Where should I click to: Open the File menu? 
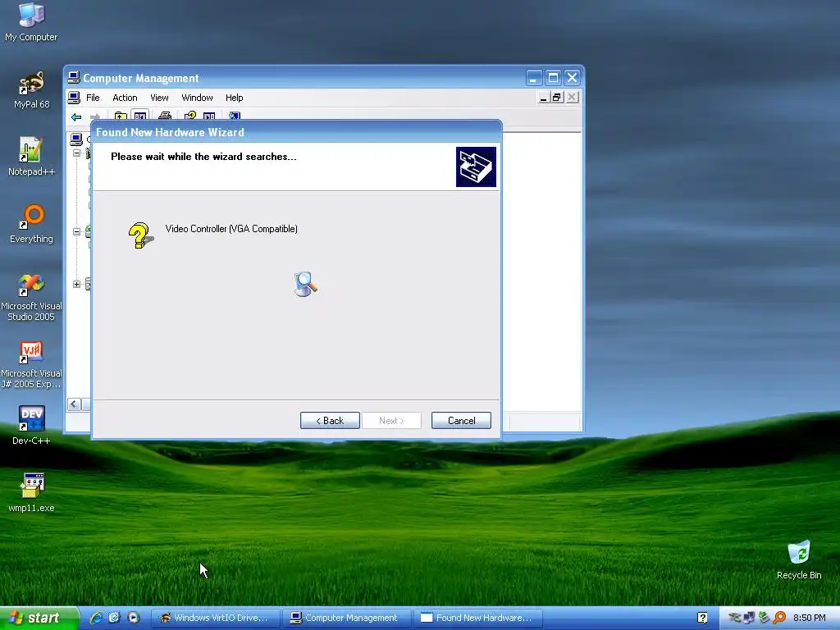[93, 98]
